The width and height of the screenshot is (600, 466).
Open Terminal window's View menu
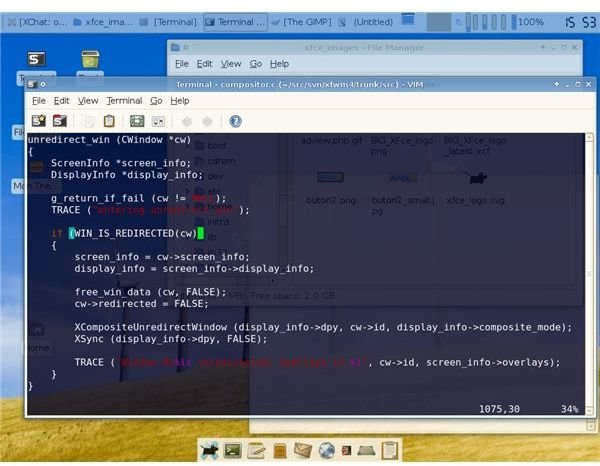[x=88, y=101]
